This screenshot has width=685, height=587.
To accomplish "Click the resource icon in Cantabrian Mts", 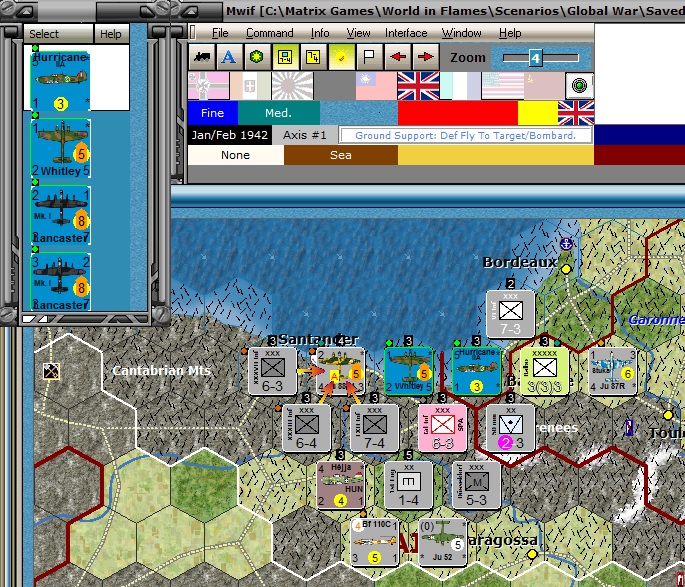I will coord(52,371).
